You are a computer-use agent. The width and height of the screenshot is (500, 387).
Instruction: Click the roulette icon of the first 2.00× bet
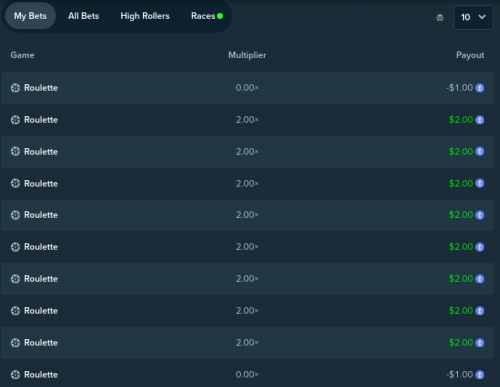click(x=15, y=120)
